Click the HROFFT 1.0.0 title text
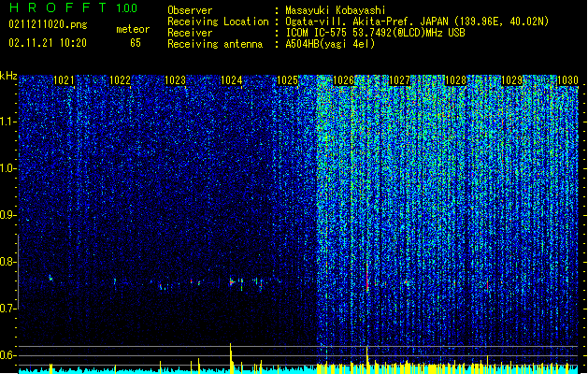This screenshot has width=588, height=374. [73, 7]
